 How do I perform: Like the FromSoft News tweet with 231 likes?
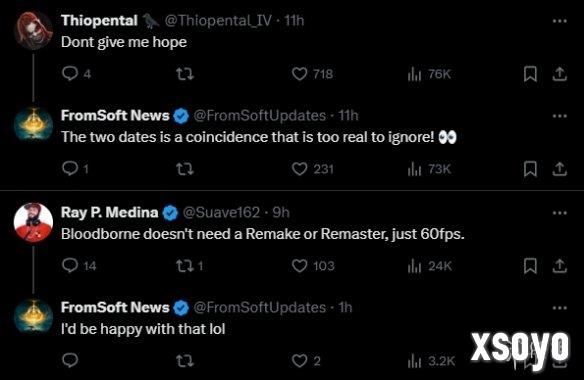(299, 169)
